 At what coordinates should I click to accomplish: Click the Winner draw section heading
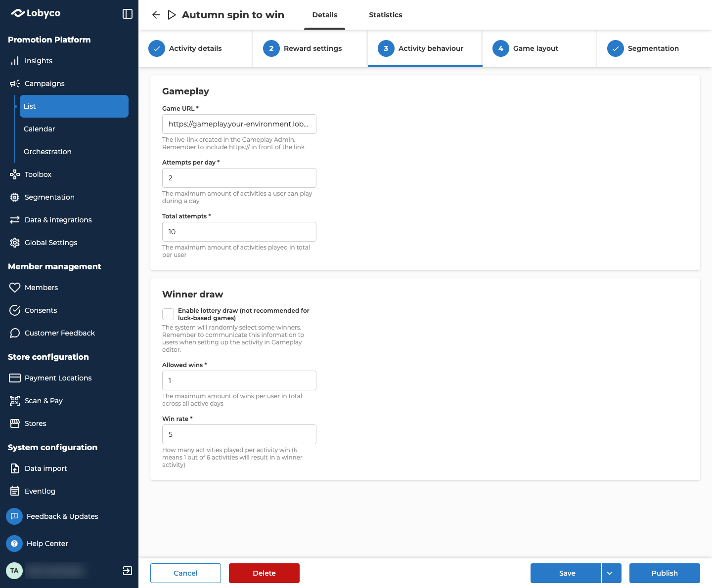193,294
